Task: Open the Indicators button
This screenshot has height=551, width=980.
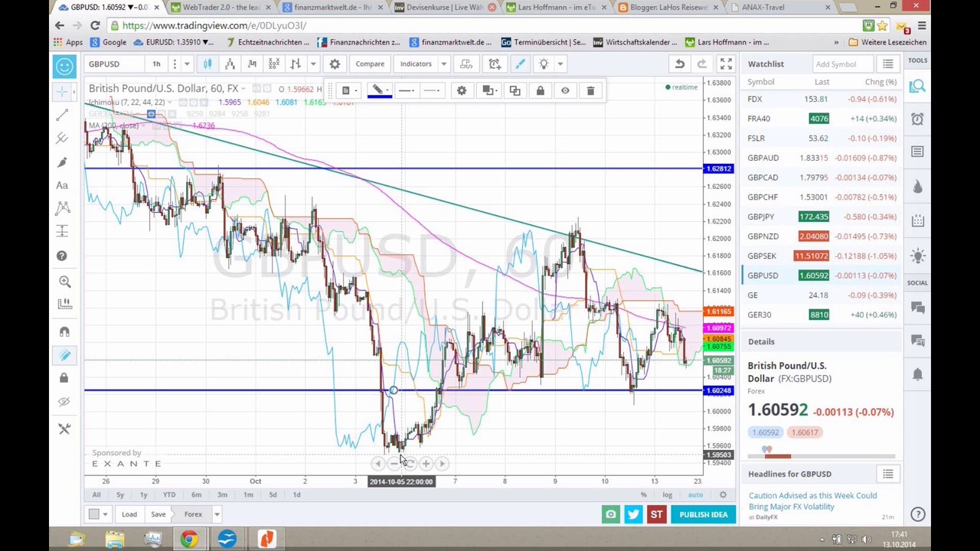Action: pos(416,64)
